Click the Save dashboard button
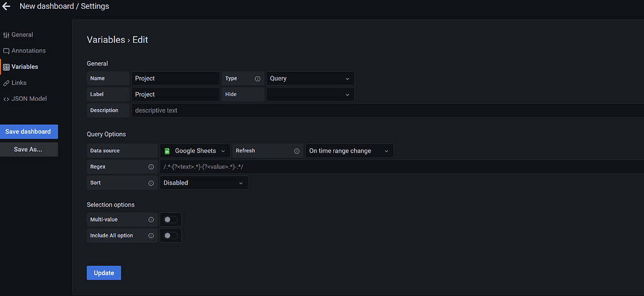This screenshot has height=296, width=644. [28, 132]
